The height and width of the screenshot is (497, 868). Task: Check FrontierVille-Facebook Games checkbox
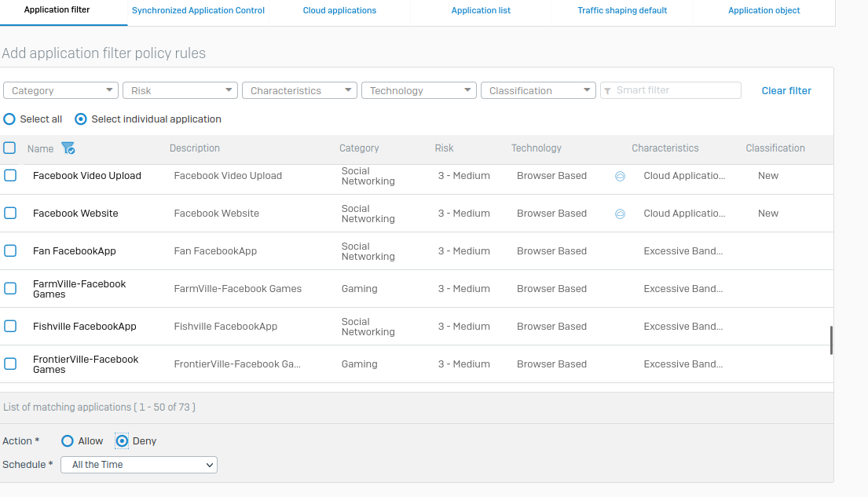10,364
